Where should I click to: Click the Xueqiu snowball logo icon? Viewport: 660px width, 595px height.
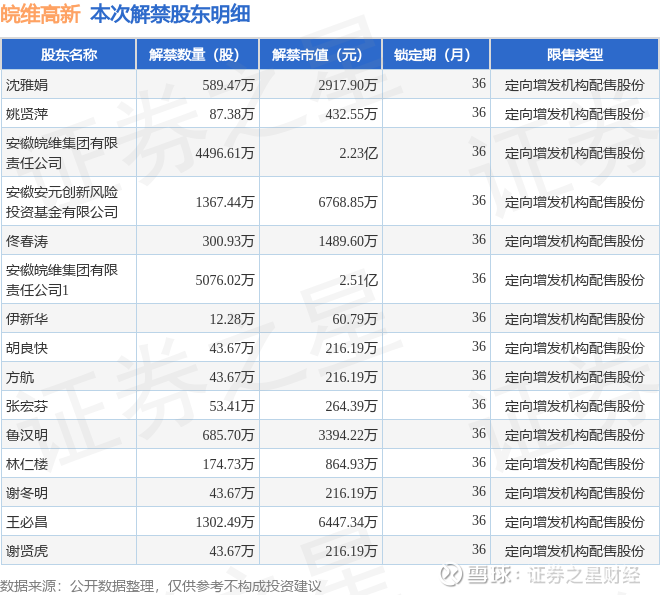click(x=452, y=575)
